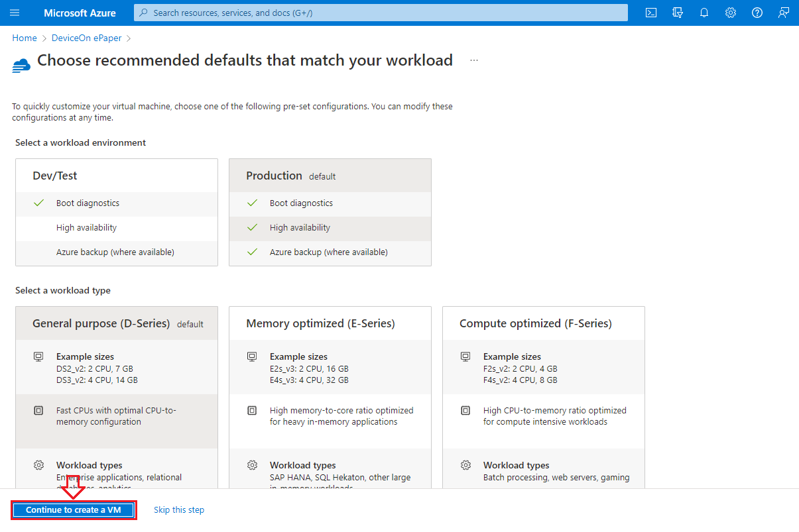This screenshot has height=532, width=799.
Task: Click the cloud icon beside page title
Action: (x=22, y=64)
